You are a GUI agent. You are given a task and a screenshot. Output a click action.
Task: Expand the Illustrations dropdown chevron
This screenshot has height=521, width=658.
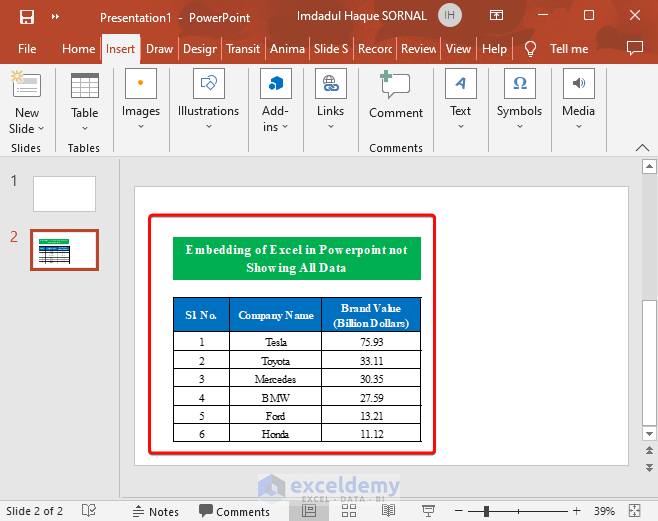[x=209, y=126]
